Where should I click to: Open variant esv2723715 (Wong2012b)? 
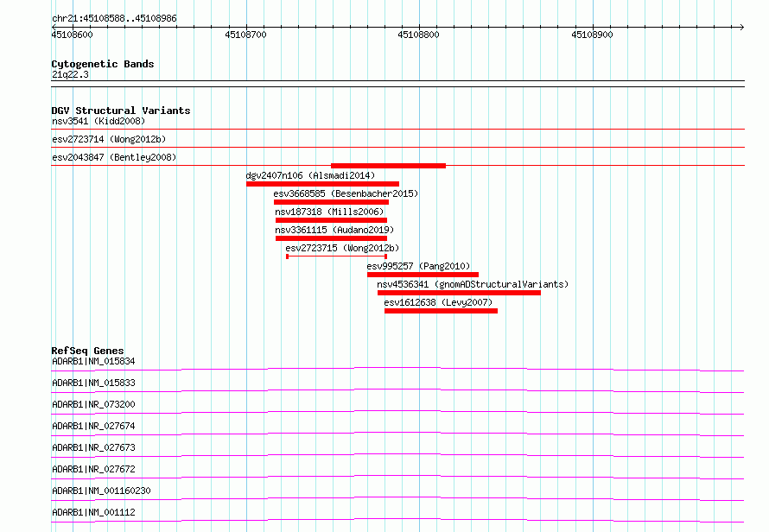pyautogui.click(x=342, y=248)
